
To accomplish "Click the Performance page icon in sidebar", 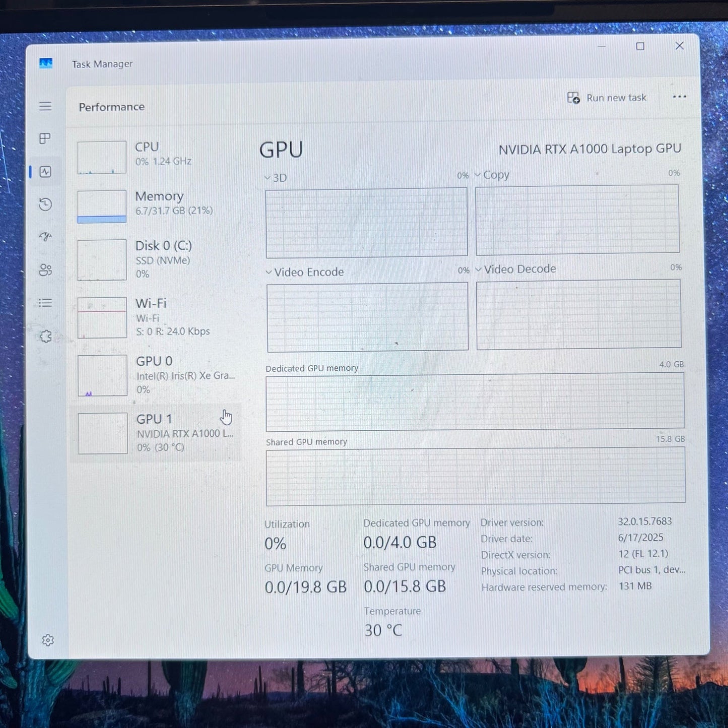I will (x=45, y=172).
